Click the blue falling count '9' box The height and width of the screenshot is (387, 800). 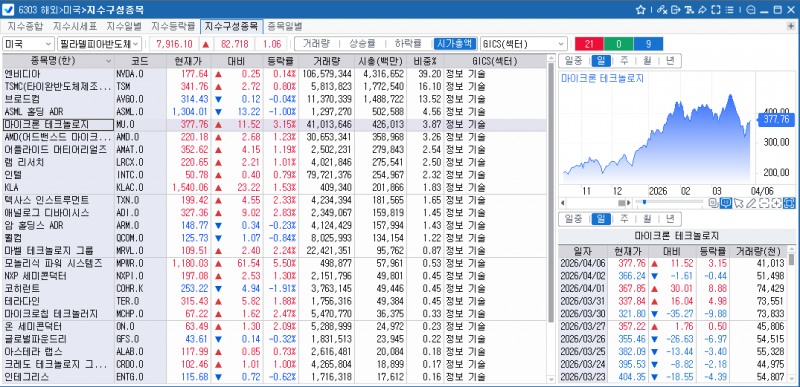[x=648, y=44]
